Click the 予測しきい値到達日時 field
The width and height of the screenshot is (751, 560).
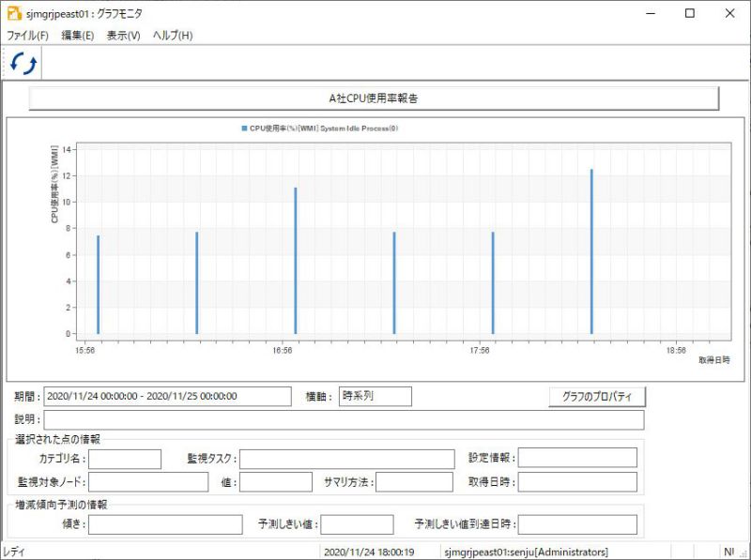[x=577, y=524]
